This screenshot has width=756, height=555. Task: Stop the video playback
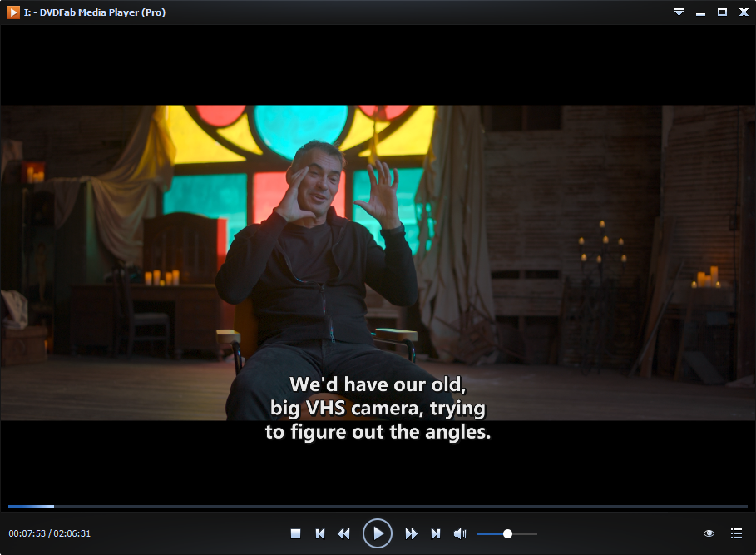point(295,533)
